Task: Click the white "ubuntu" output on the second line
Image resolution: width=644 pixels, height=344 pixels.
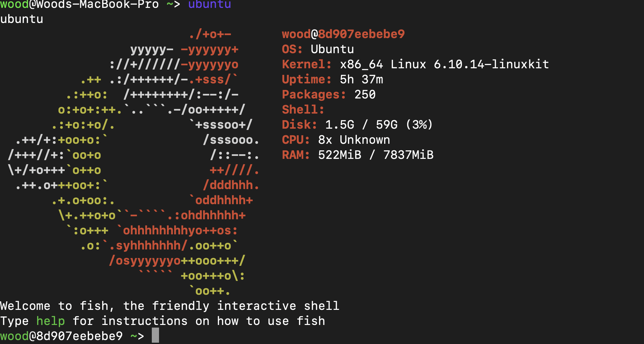Action: click(22, 19)
